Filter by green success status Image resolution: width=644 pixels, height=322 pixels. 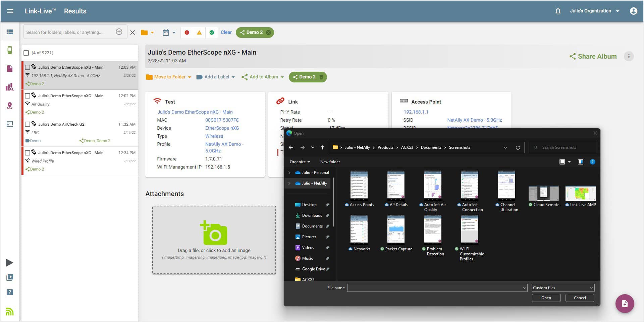[x=212, y=33]
